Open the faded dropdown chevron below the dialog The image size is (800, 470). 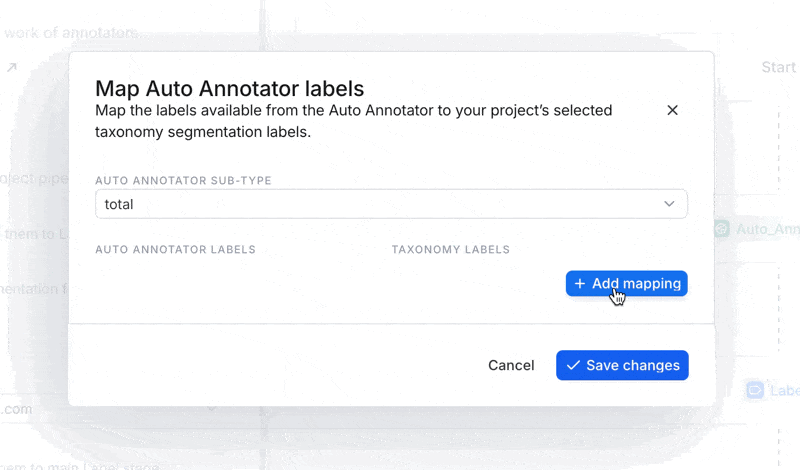tap(212, 409)
